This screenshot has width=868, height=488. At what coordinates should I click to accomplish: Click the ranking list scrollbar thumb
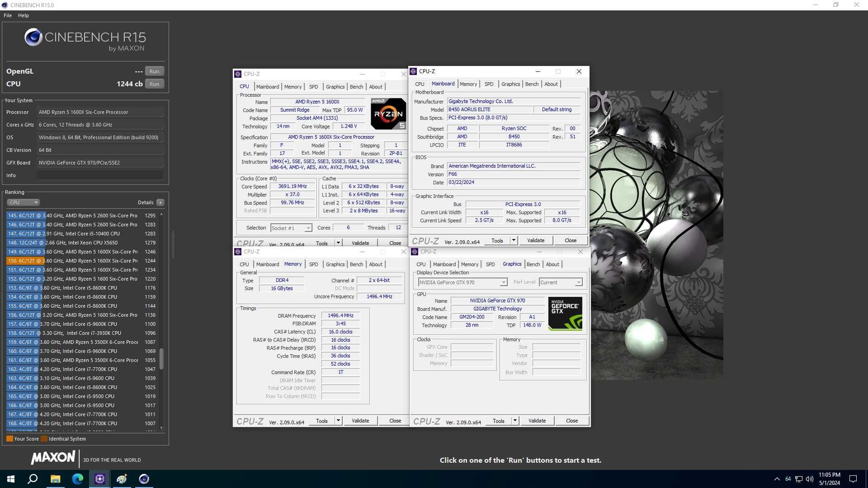(161, 359)
